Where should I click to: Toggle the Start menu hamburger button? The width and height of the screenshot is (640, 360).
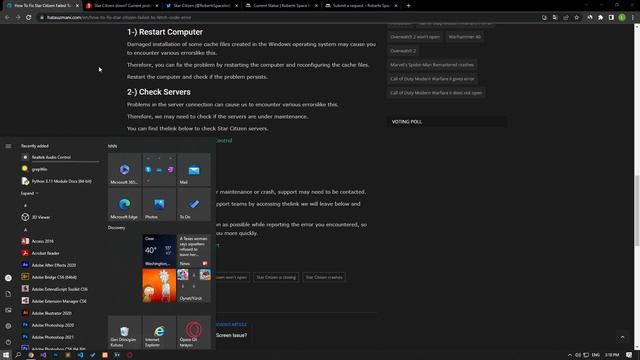[x=8, y=146]
